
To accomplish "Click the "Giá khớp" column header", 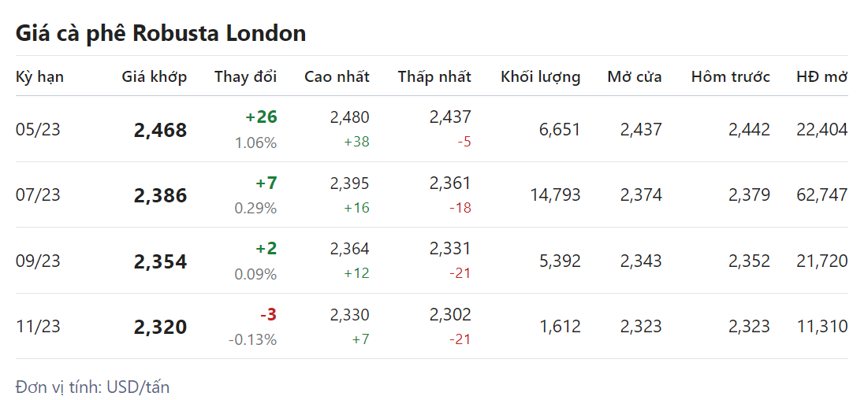I will pyautogui.click(x=155, y=76).
